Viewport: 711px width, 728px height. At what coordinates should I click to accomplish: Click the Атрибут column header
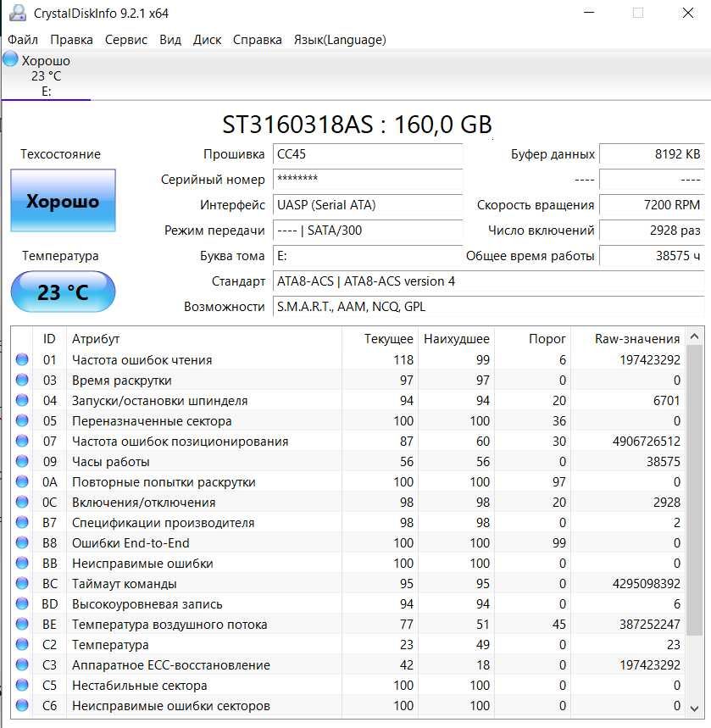tap(204, 339)
